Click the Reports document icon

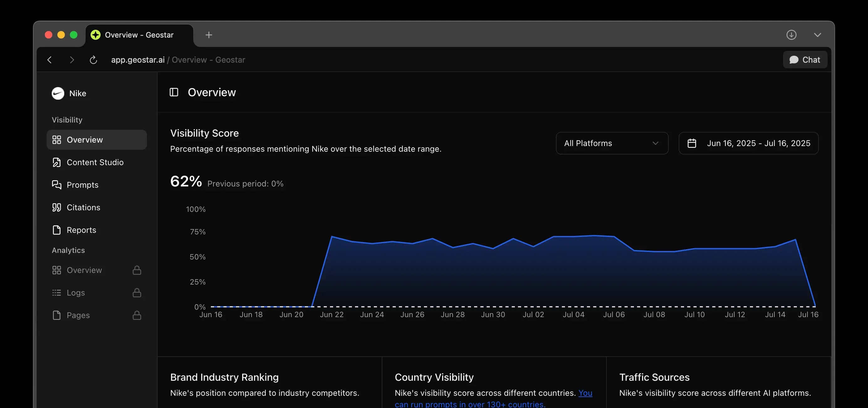(x=57, y=230)
